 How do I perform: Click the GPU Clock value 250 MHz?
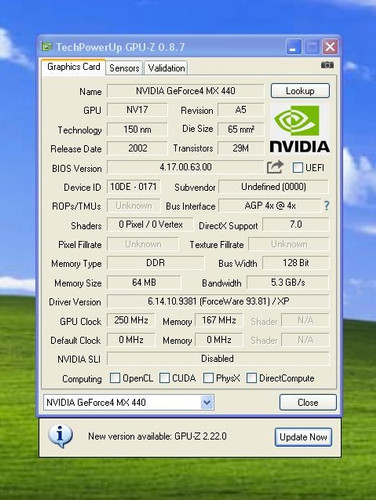(131, 320)
